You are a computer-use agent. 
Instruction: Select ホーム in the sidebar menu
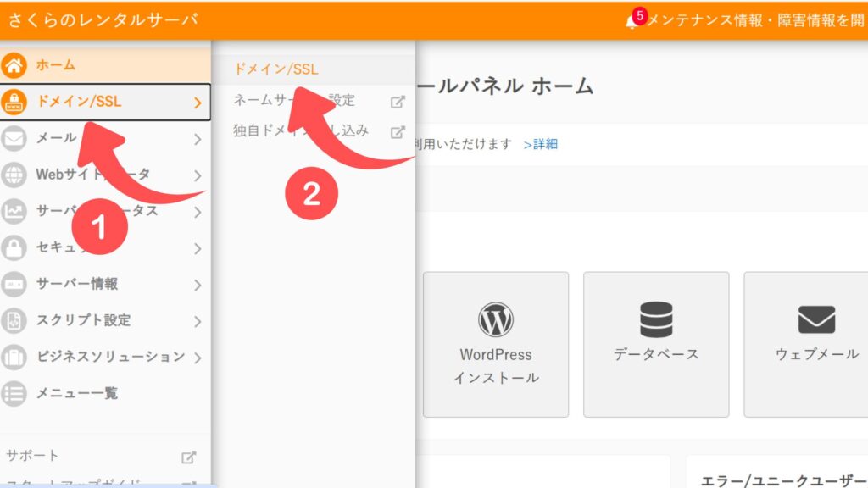click(105, 64)
